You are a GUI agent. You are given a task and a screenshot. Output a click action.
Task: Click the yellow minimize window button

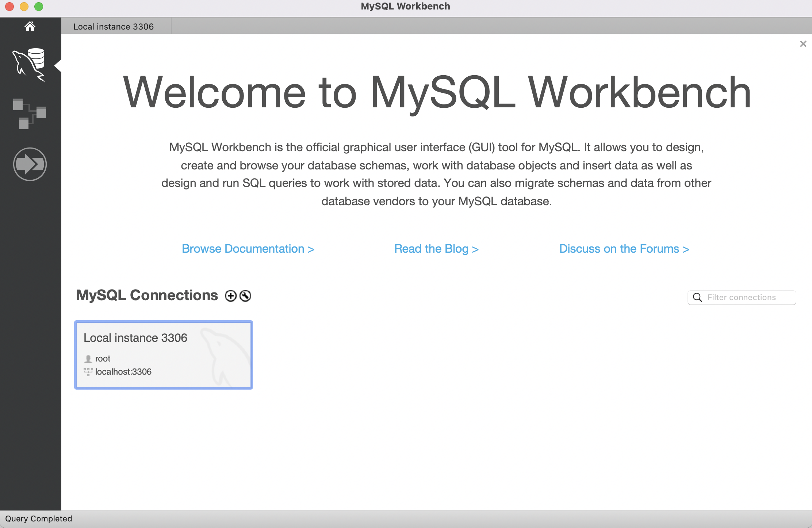tap(24, 7)
